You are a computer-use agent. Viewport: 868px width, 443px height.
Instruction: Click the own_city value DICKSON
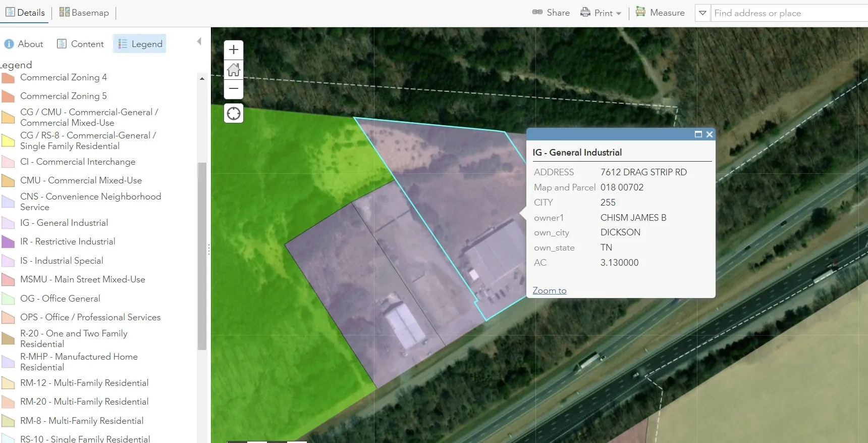coord(620,232)
